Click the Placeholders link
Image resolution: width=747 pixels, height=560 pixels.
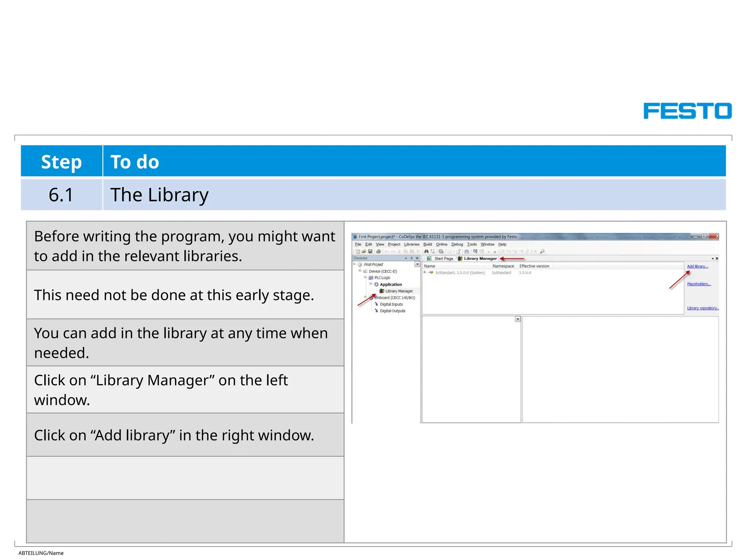[x=699, y=284]
